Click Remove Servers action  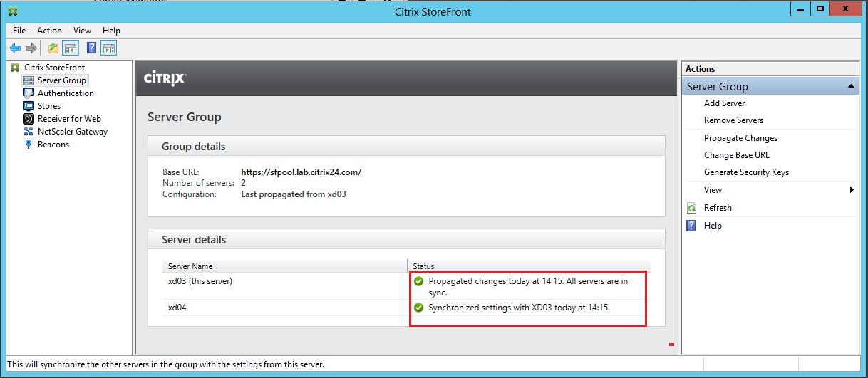tap(733, 120)
